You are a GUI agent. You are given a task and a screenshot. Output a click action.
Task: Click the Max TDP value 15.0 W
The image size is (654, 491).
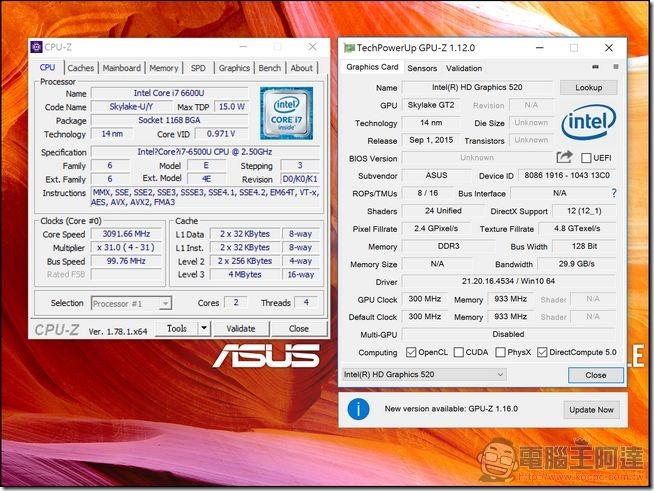[x=231, y=107]
